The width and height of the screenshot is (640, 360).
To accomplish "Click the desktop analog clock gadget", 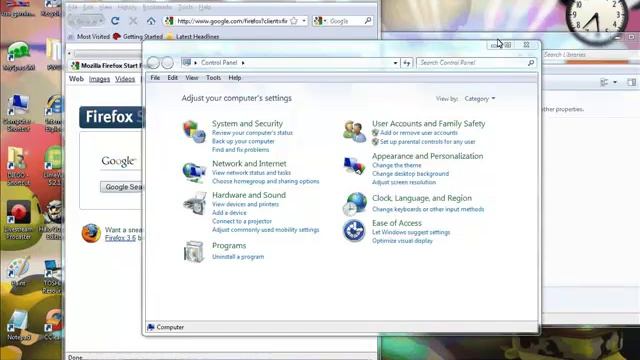I will pos(596,16).
